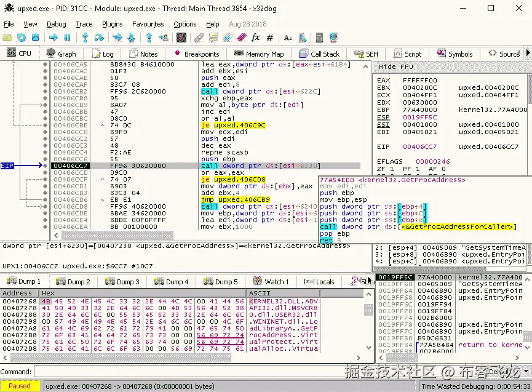Click disassembly horizontal scrollbar thumb
532x392 pixels.
pyautogui.click(x=117, y=235)
